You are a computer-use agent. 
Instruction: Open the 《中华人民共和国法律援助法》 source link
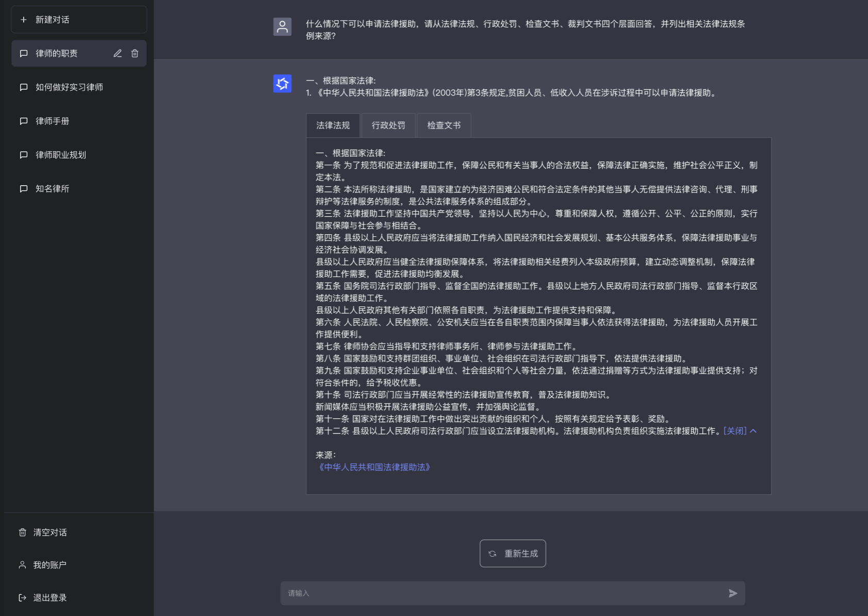click(x=374, y=467)
